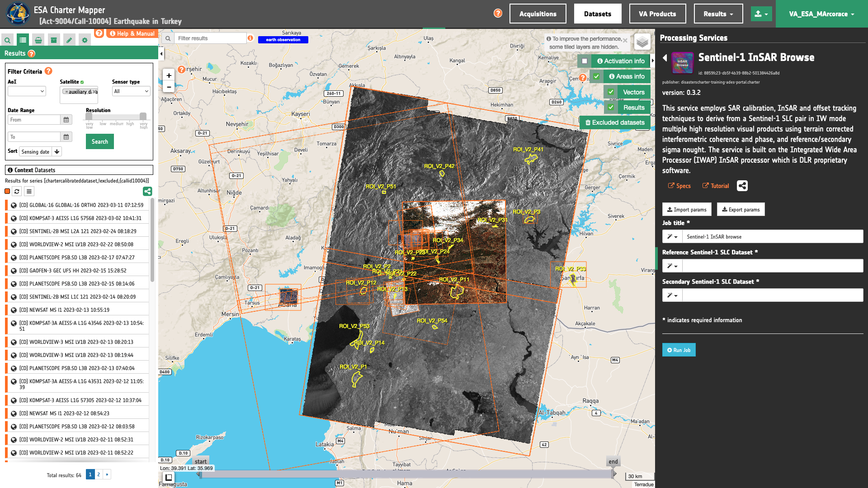
Task: Toggle the sort direction arrow
Action: [x=57, y=152]
